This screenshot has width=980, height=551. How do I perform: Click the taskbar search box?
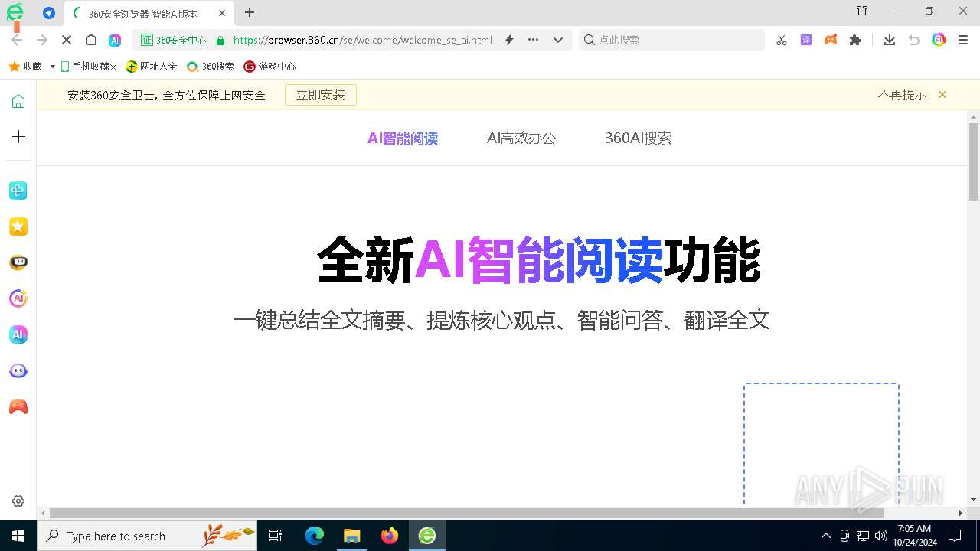(147, 536)
